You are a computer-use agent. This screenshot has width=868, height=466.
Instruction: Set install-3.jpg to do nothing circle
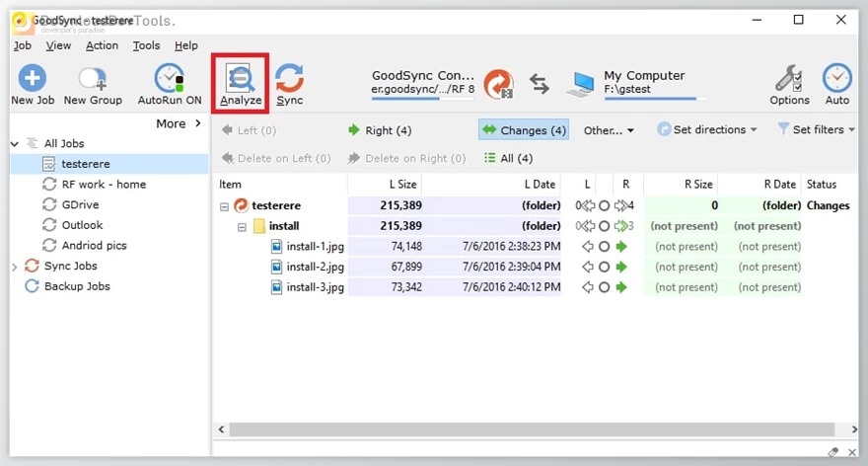[x=604, y=287]
